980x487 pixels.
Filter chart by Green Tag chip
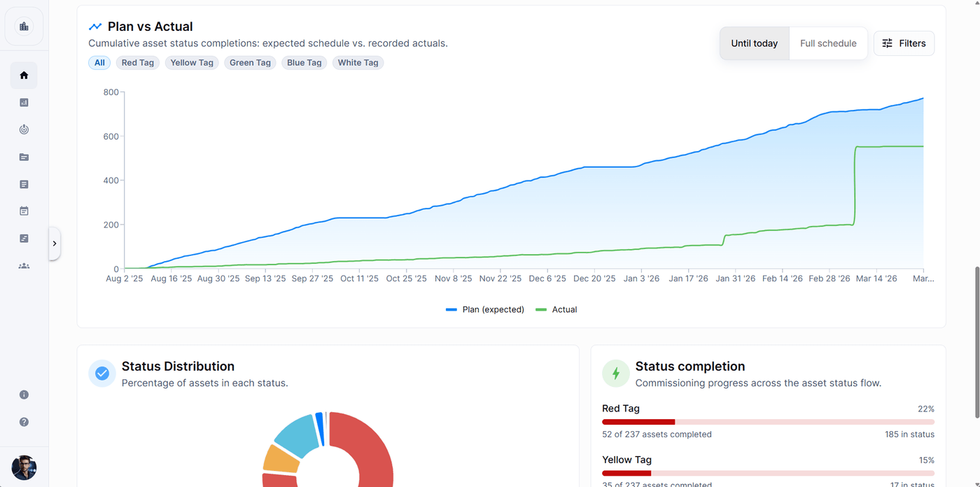250,63
